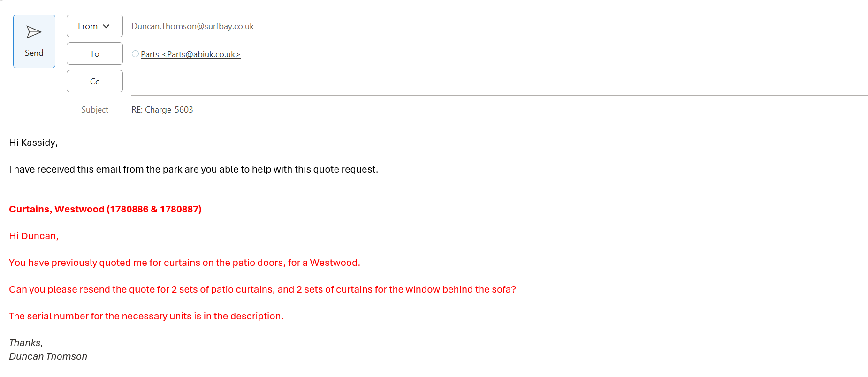Open the To recipients picker button

coord(94,53)
